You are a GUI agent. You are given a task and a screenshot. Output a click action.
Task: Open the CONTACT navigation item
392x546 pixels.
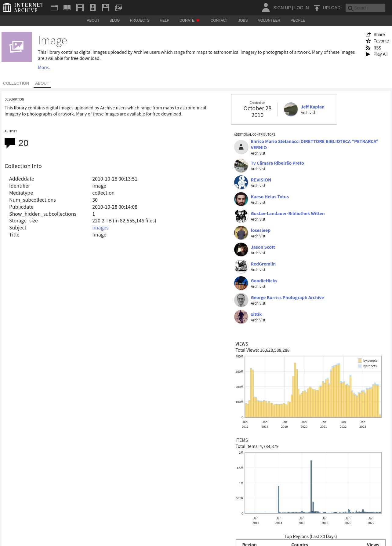[x=219, y=20]
